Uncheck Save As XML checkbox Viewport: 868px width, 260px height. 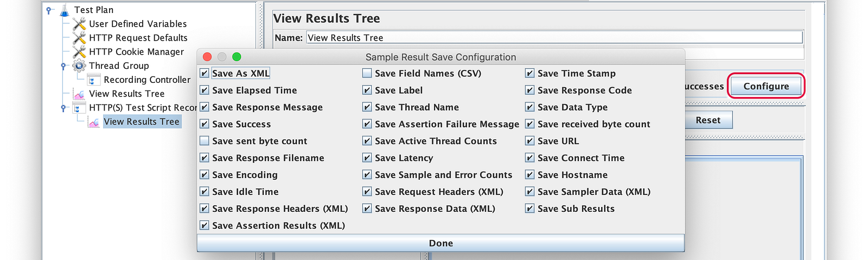tap(204, 73)
